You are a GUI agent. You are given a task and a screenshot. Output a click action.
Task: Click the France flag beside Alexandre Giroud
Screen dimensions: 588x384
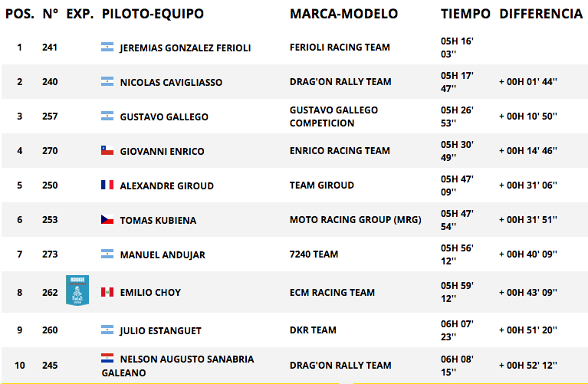(x=107, y=185)
